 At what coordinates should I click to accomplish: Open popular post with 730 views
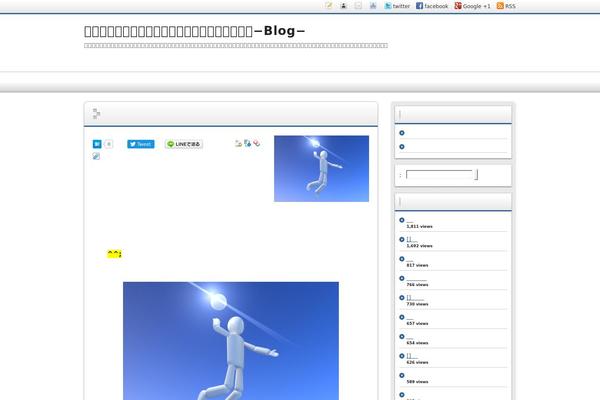[415, 298]
